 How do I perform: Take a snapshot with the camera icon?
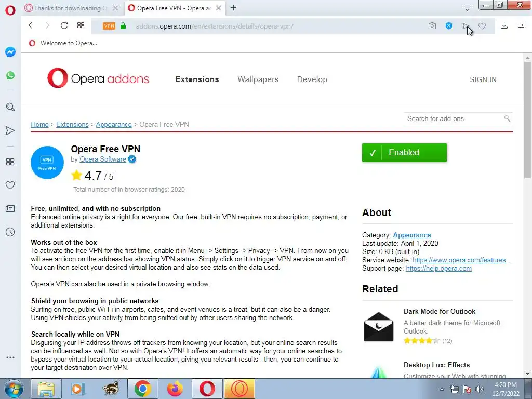[432, 26]
